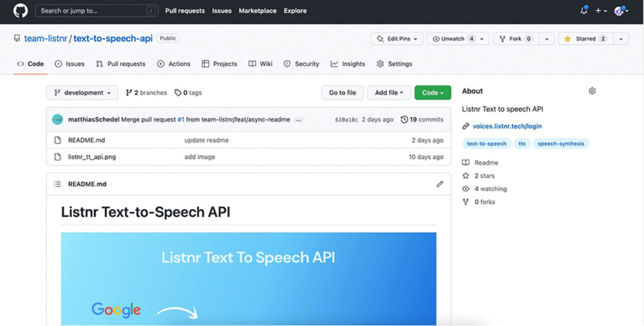Screen dimensions: 644x326
Task: Expand the Fork options dropdown arrow
Action: [547, 39]
